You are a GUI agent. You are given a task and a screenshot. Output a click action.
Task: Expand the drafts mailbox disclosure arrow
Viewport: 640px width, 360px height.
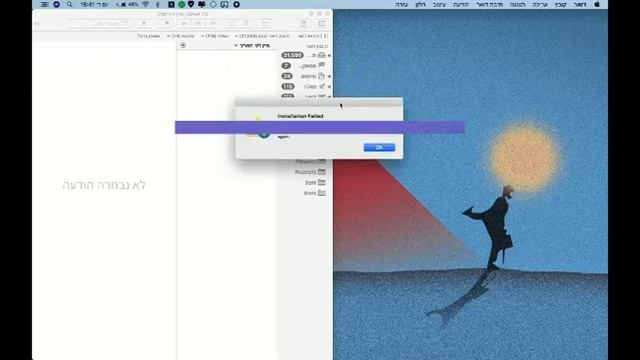(x=329, y=76)
